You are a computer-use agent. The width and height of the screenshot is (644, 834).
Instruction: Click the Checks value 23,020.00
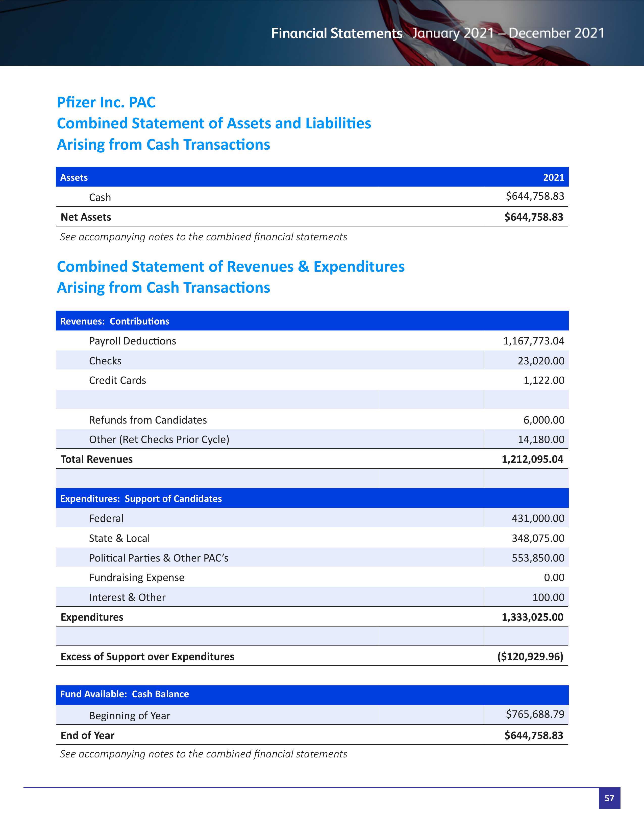point(541,361)
